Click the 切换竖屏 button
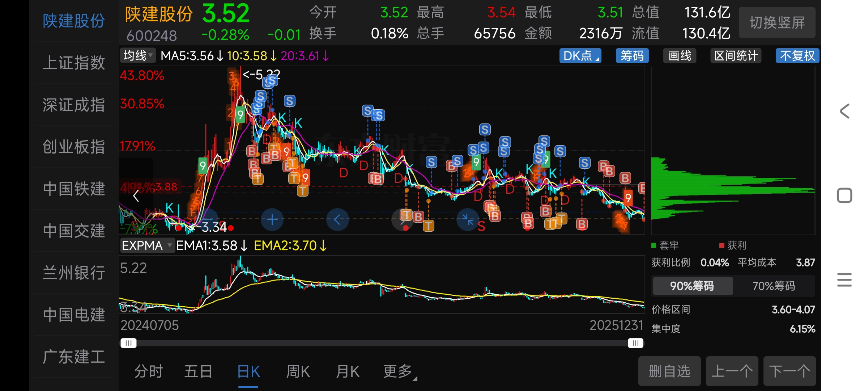The image size is (868, 391). 777,22
